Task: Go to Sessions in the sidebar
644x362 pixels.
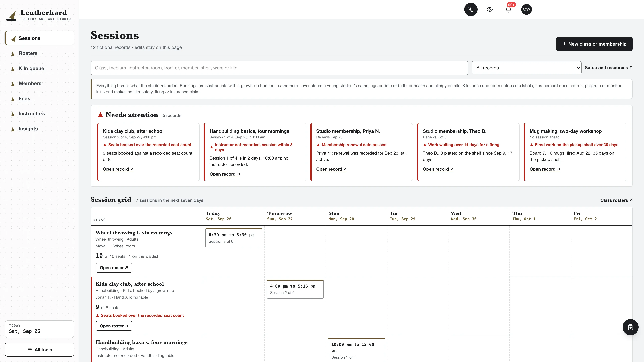Action: click(x=40, y=38)
